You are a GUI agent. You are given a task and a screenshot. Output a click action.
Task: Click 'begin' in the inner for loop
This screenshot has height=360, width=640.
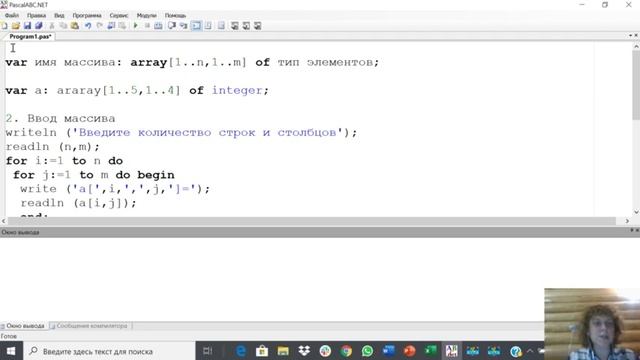pyautogui.click(x=156, y=175)
